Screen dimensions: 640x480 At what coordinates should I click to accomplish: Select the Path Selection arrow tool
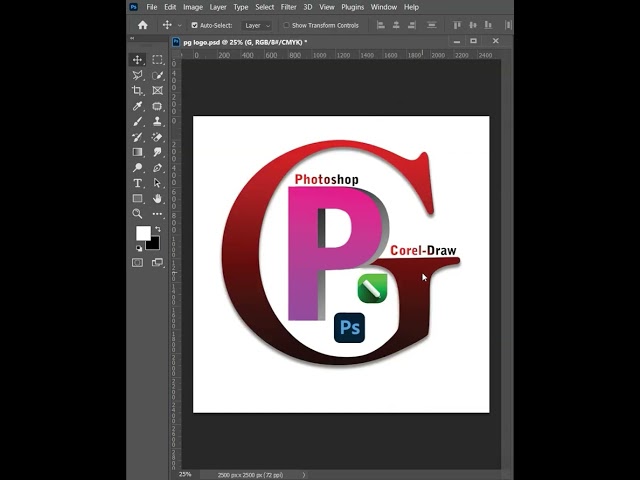point(157,183)
